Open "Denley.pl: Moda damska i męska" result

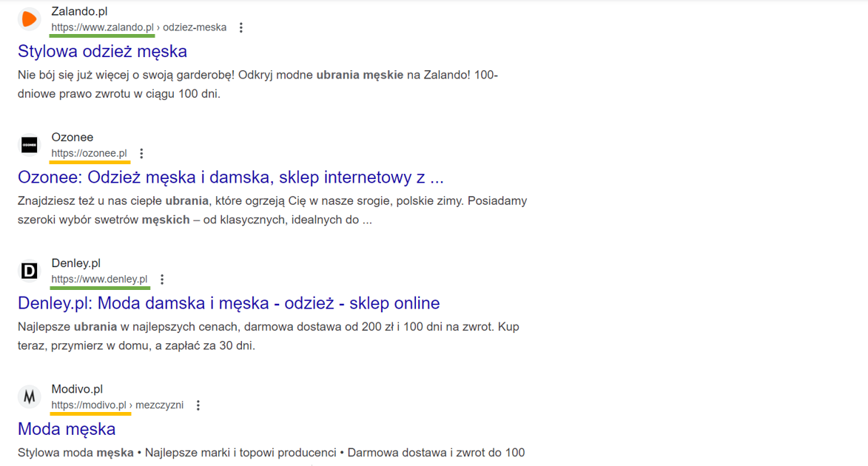(229, 303)
